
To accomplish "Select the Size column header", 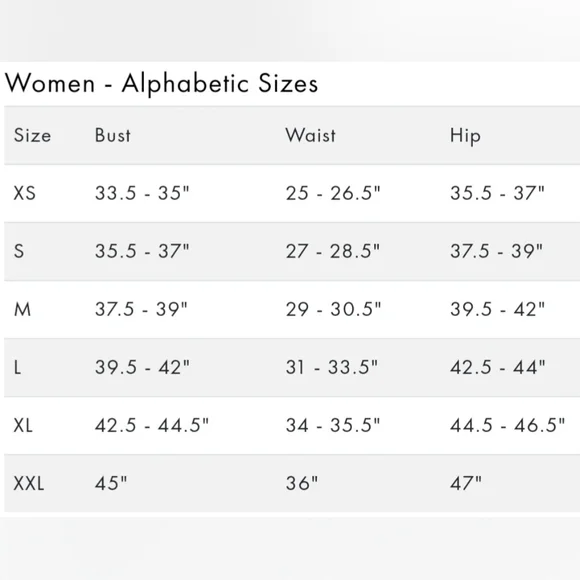I will (32, 135).
